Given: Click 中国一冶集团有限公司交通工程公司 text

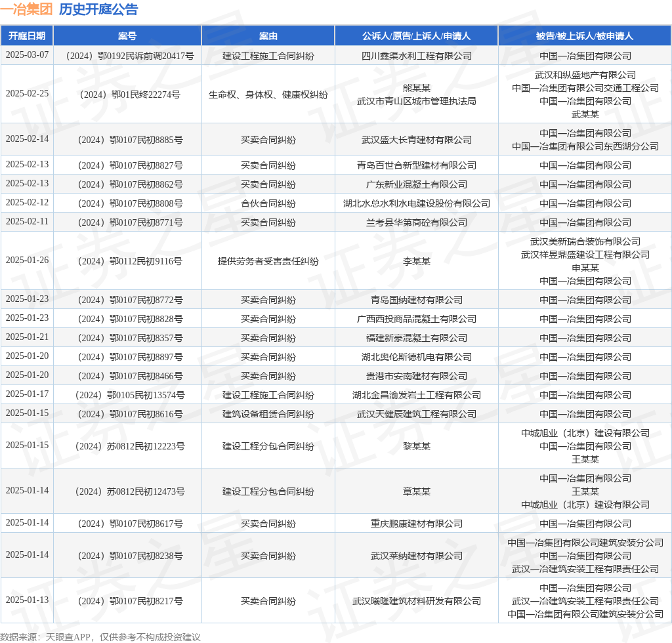Looking at the screenshot, I should pyautogui.click(x=585, y=88).
